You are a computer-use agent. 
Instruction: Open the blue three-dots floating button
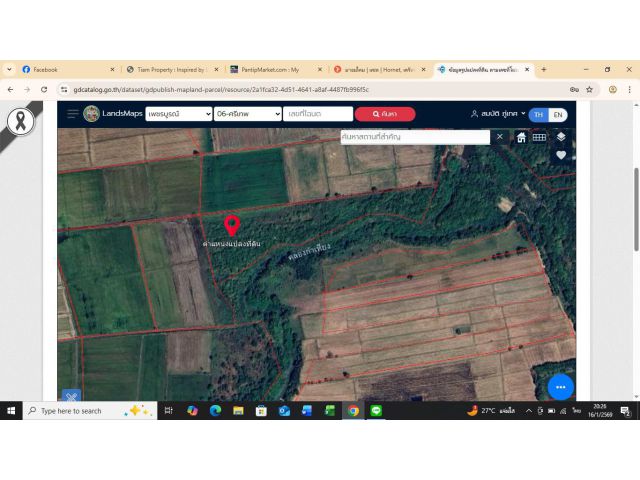click(560, 387)
